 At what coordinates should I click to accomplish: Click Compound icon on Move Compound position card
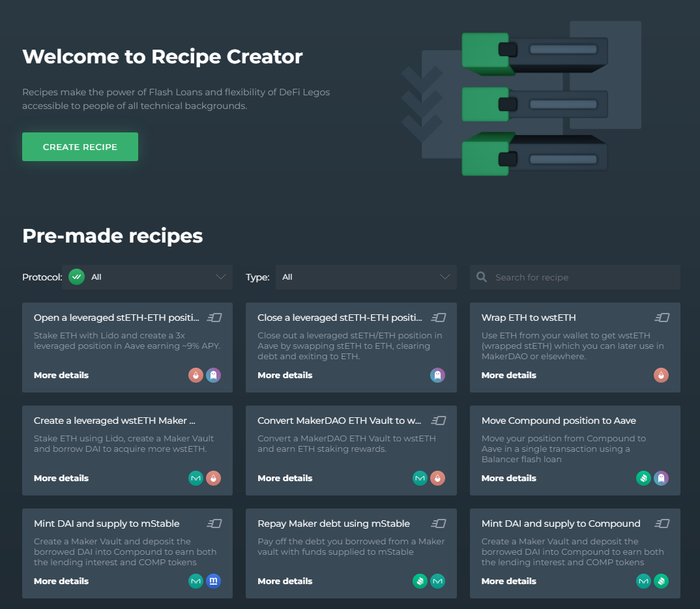pos(643,478)
